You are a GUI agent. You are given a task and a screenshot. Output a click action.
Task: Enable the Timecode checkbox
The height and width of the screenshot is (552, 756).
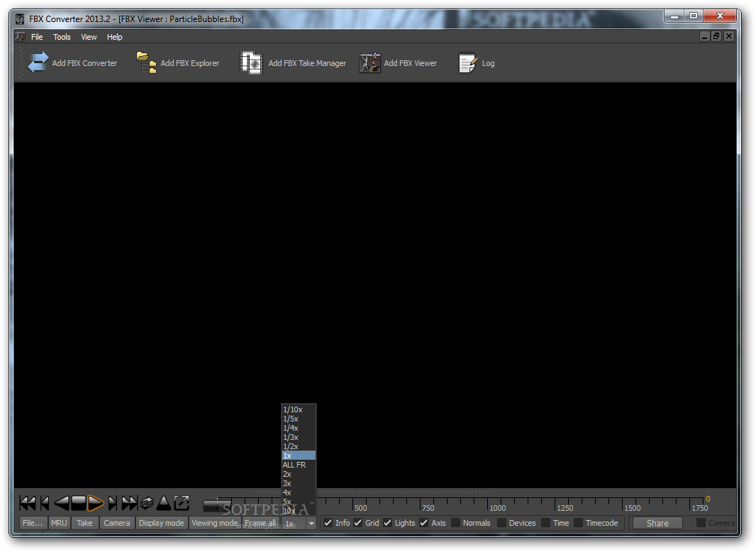coord(578,523)
